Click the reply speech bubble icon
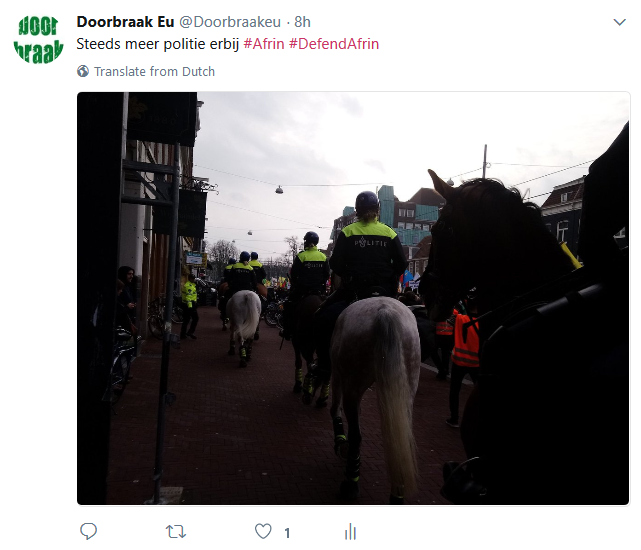The width and height of the screenshot is (641, 550). [x=88, y=531]
